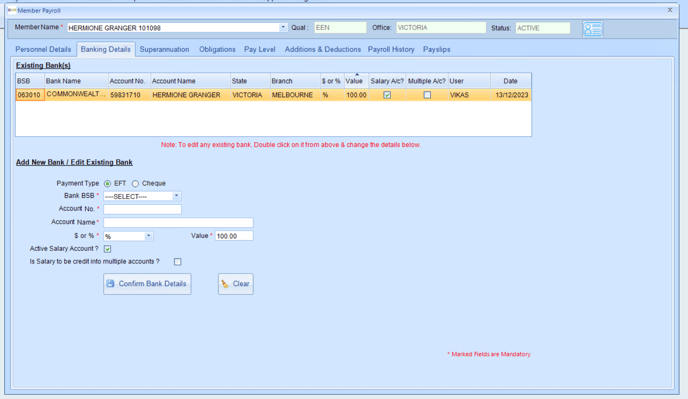The width and height of the screenshot is (688, 399).
Task: Enable salary credit into multiple accounts
Action: 177,262
